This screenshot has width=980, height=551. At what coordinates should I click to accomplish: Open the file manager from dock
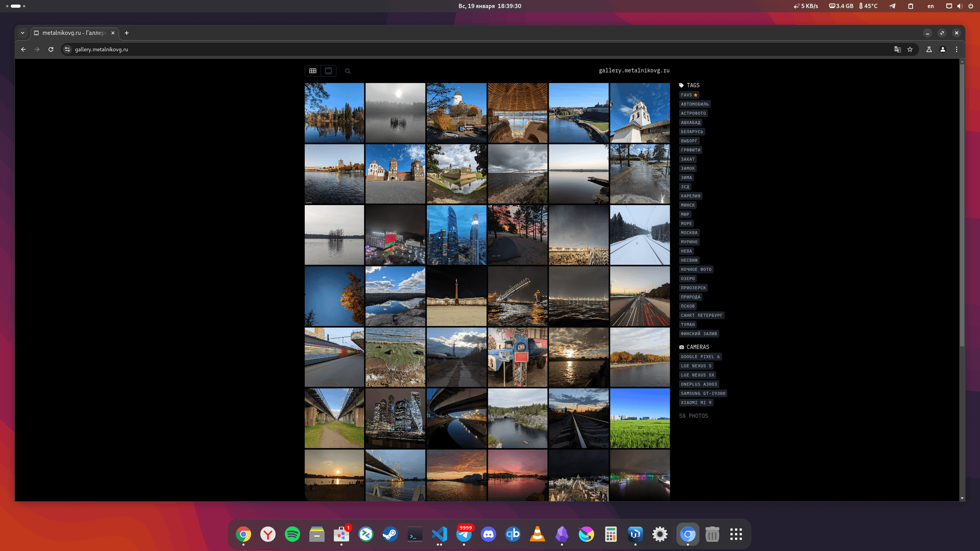317,534
